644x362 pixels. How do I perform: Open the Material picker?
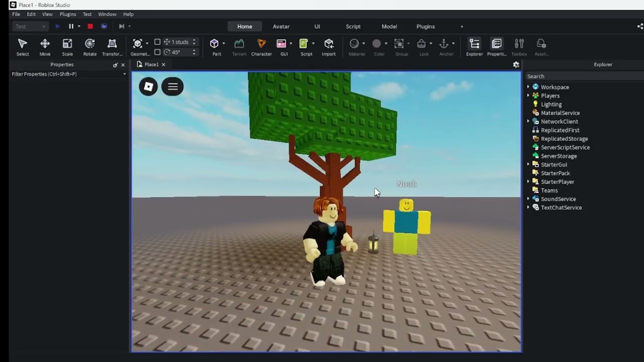pos(354,44)
